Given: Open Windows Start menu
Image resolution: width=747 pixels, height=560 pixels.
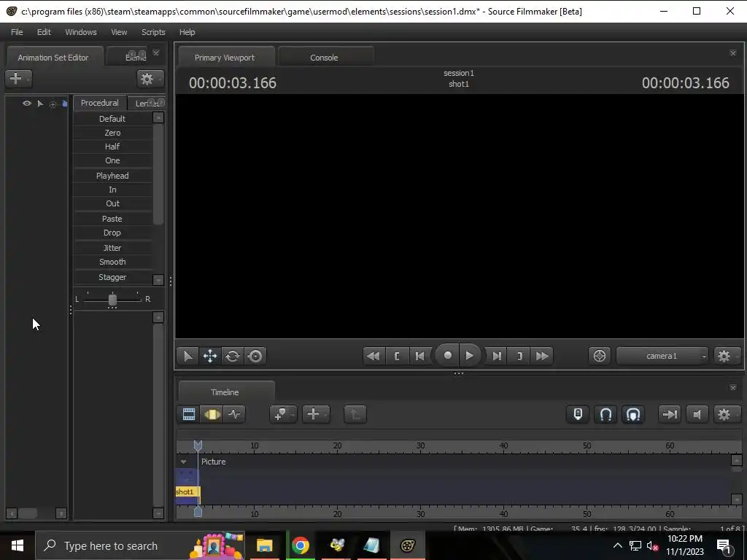Looking at the screenshot, I should pyautogui.click(x=18, y=545).
